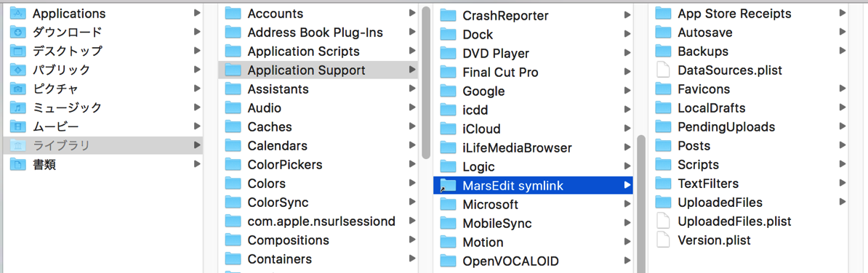
Task: Click the Application Support folder icon
Action: [x=233, y=70]
